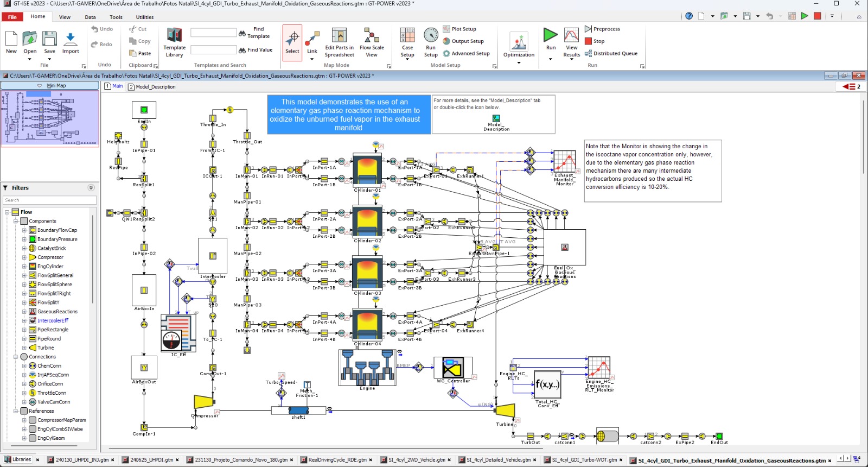Collapse the Mini Map panel

pos(40,86)
